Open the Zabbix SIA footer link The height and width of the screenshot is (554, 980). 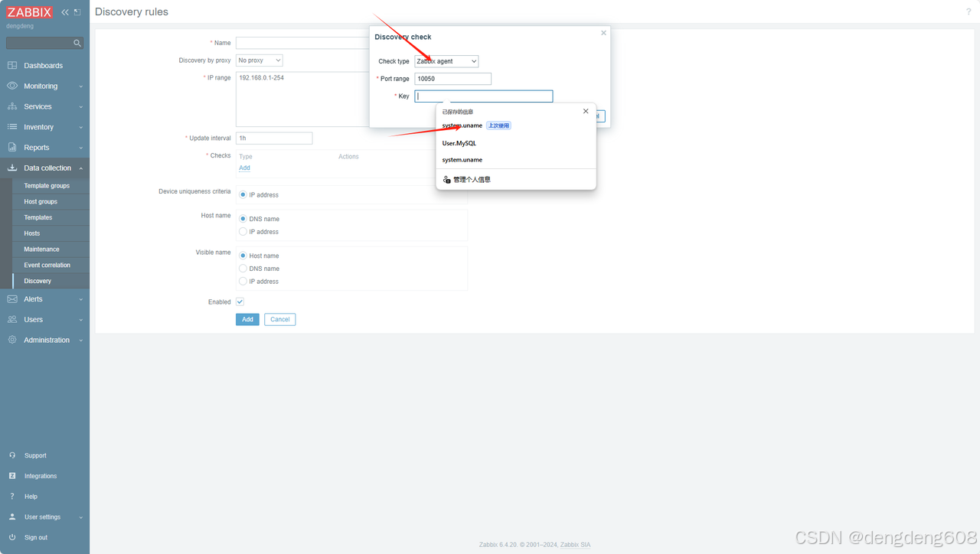click(575, 545)
